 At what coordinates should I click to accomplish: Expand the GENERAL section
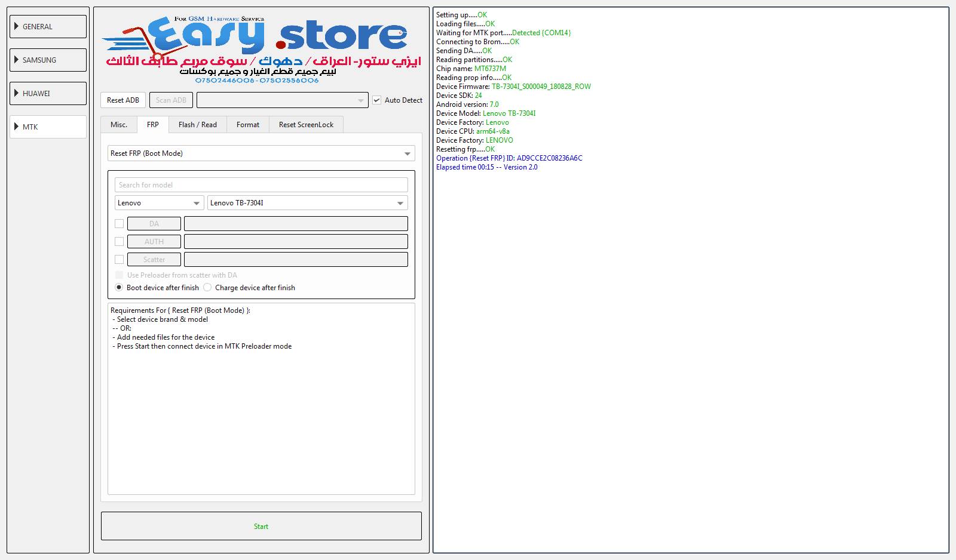[x=48, y=27]
